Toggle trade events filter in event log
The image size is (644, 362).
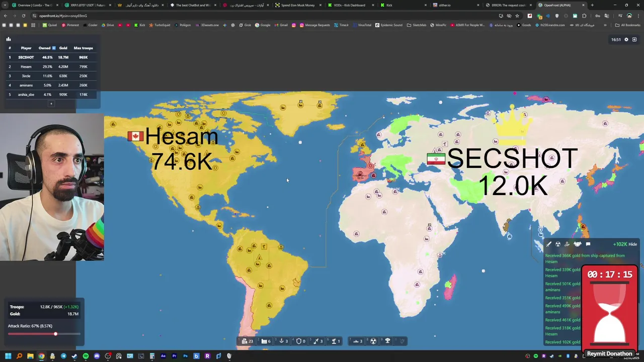567,244
